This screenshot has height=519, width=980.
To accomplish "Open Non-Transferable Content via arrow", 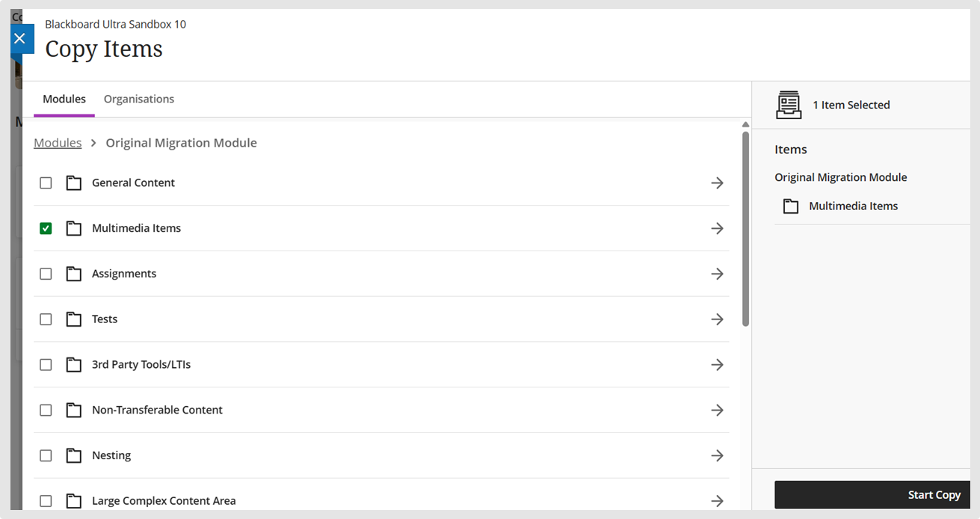I will [717, 410].
